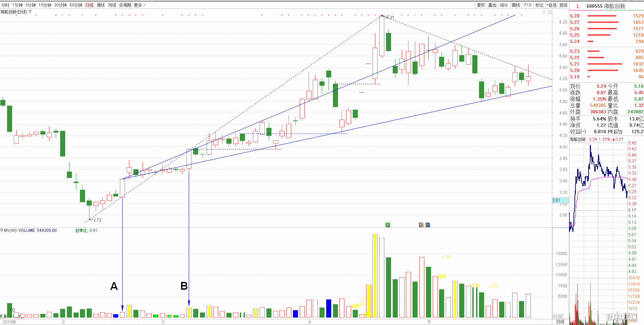The height and width of the screenshot is (325, 644).
Task: Select the 周线 weekly period tab
Action: pos(101,5)
